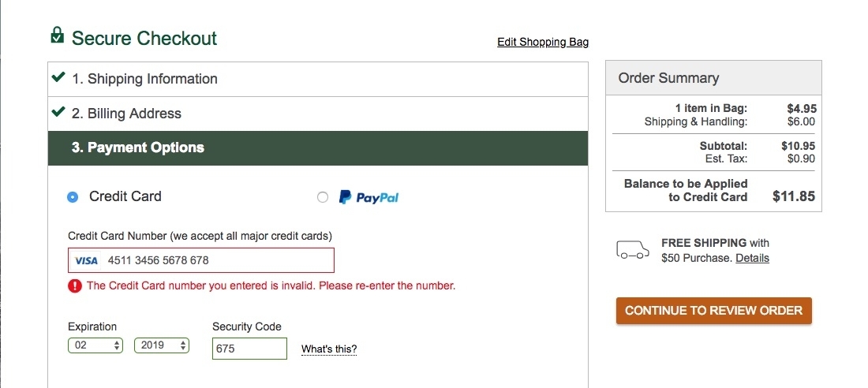Click the red error alert icon

75,286
